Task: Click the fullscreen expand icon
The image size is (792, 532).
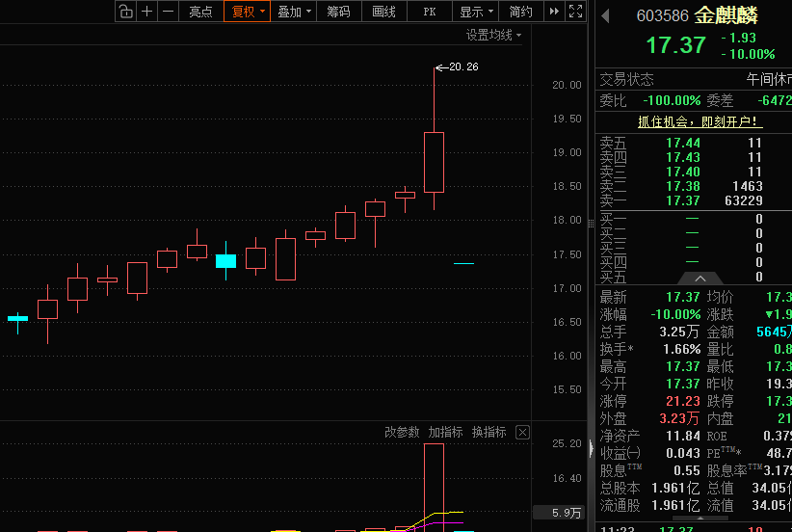Action: pos(576,12)
